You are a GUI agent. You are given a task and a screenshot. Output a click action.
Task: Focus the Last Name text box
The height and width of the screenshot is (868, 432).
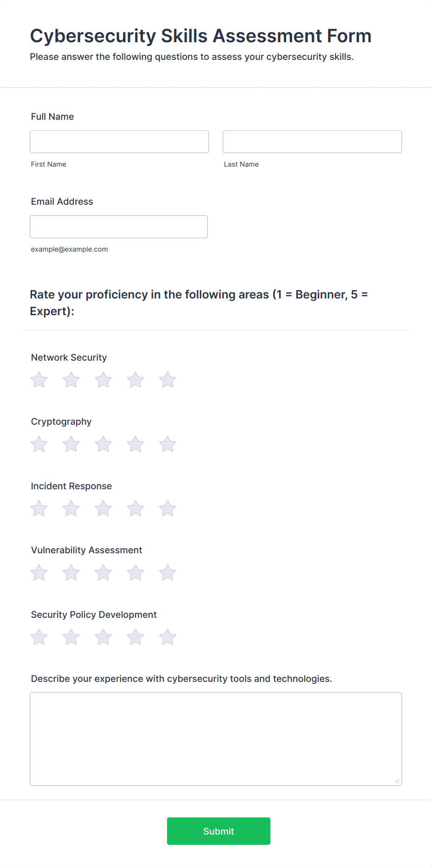click(x=312, y=142)
